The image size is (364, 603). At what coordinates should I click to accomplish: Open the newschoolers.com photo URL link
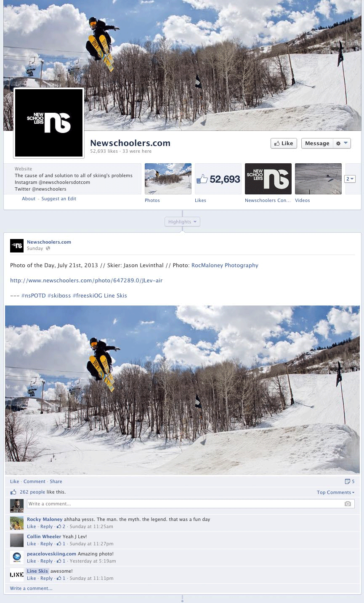(86, 280)
